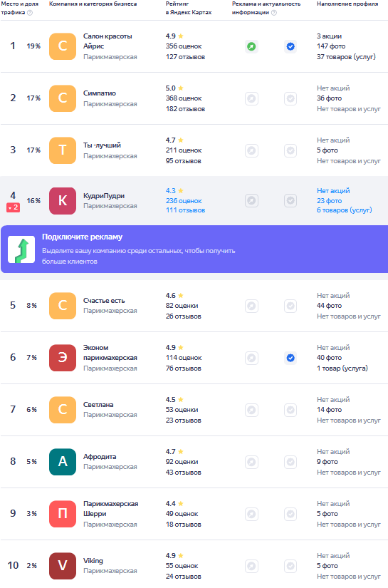Click the grey verification checkmark for Ты -лучший
388x588 pixels.
[290, 151]
